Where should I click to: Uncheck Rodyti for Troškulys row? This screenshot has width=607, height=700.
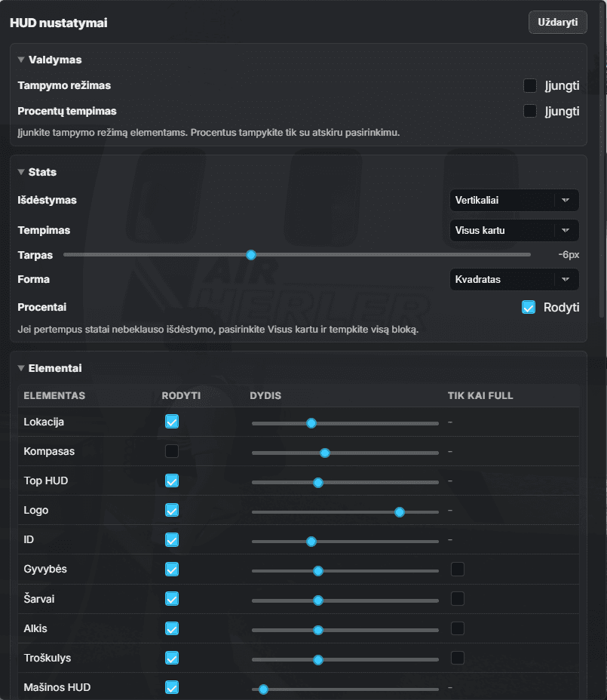point(172,658)
